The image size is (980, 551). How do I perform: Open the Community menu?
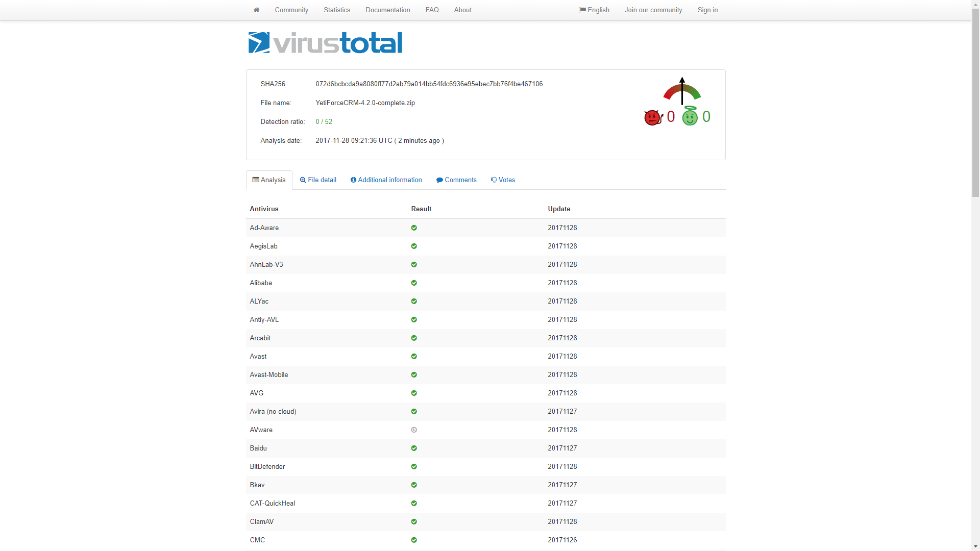point(291,10)
